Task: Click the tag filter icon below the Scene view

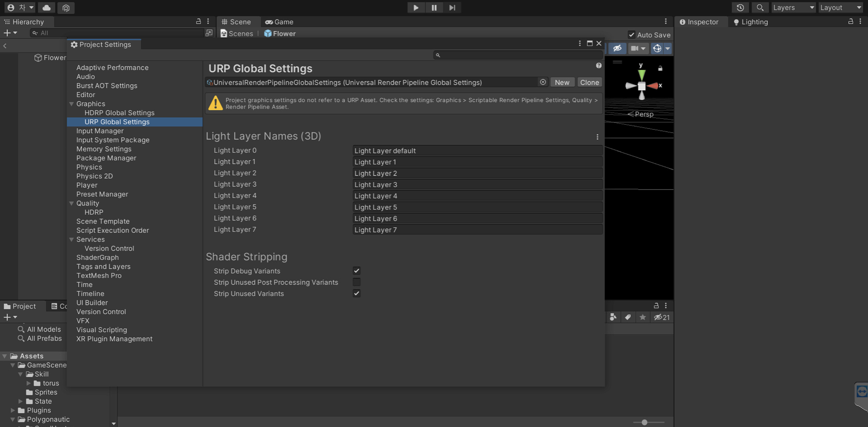Action: click(x=628, y=317)
